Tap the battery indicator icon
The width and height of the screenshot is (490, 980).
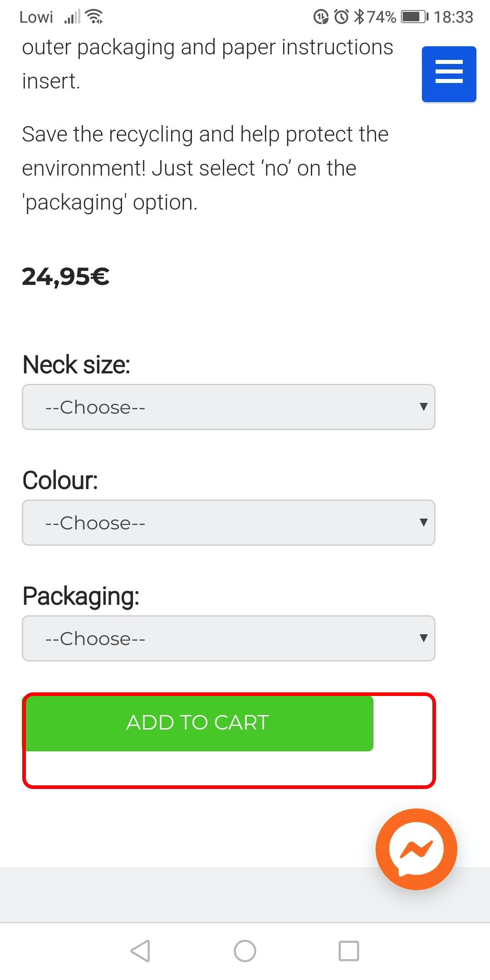click(414, 17)
